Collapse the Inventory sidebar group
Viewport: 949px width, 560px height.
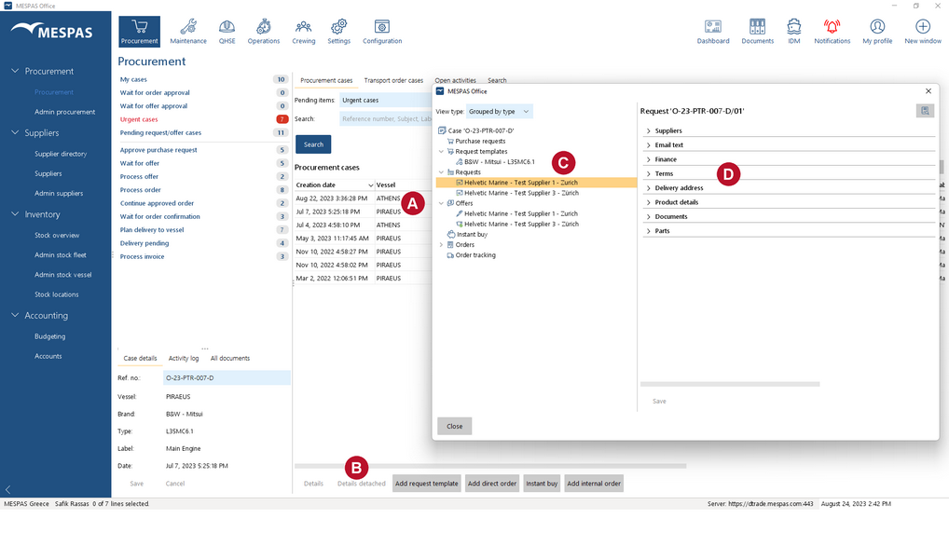point(15,214)
